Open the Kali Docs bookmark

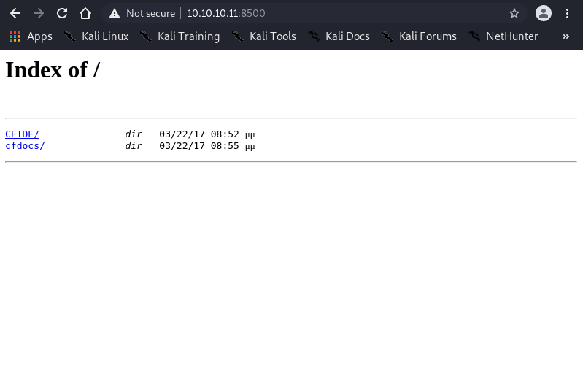339,36
